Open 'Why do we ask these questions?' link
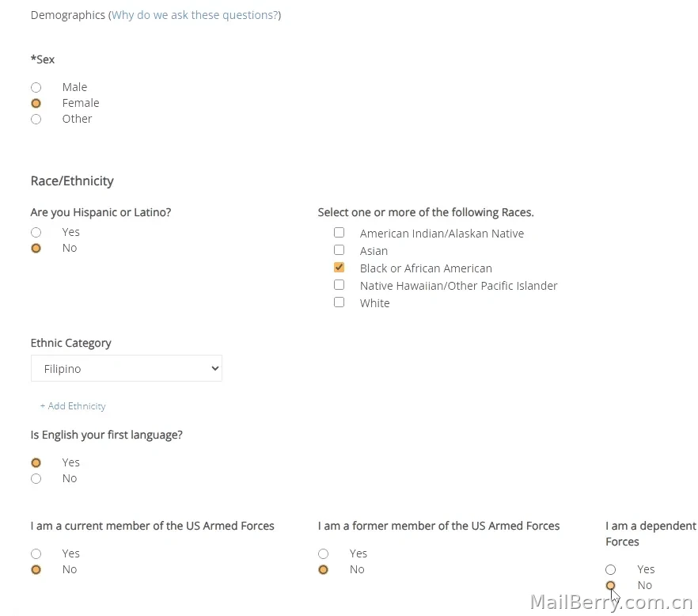698x616 pixels. tap(195, 15)
